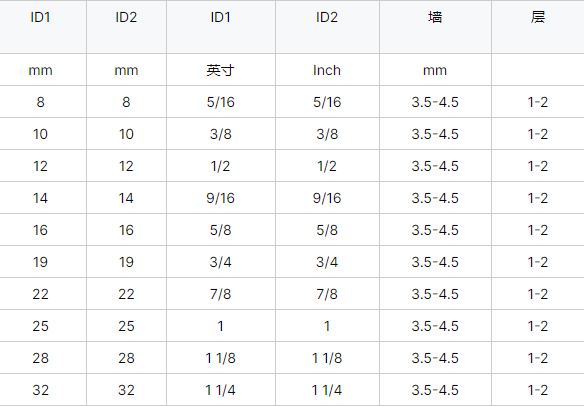584x406 pixels.
Task: Select the 英寸 unit cell
Action: click(220, 70)
